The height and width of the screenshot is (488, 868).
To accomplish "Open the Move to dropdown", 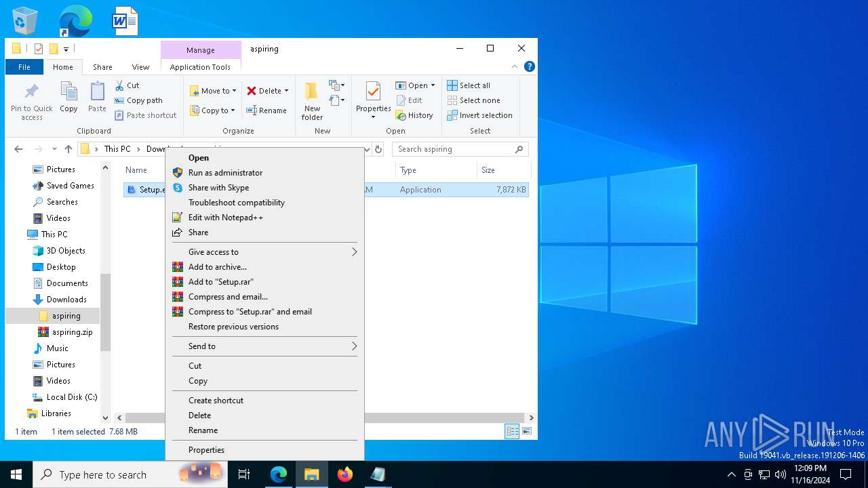I will click(213, 91).
